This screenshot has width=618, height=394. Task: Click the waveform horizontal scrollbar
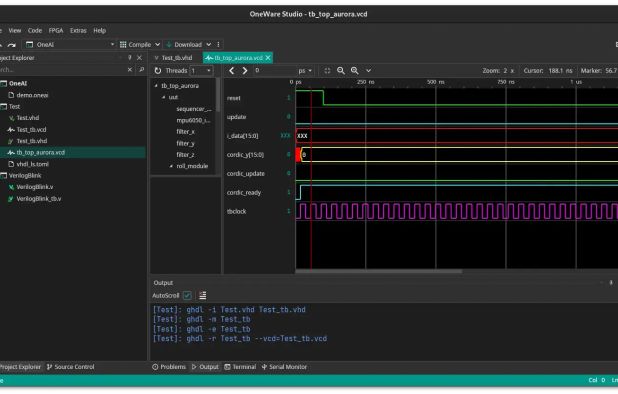(378, 271)
